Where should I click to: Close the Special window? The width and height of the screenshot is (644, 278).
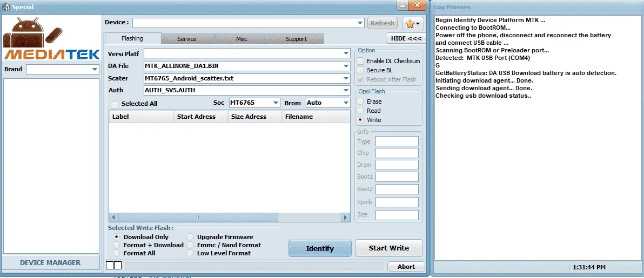pos(417,5)
